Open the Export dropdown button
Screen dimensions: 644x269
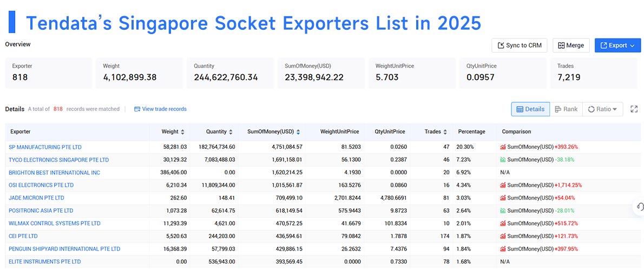click(x=617, y=45)
